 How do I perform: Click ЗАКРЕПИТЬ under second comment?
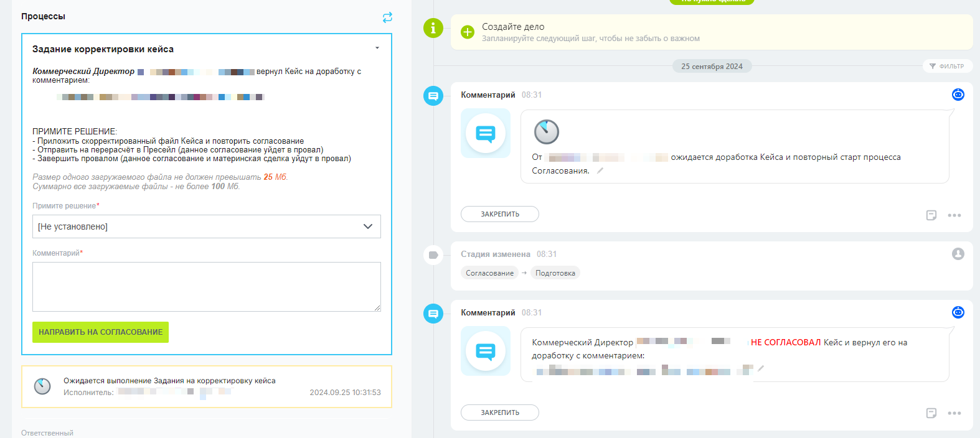pos(500,412)
